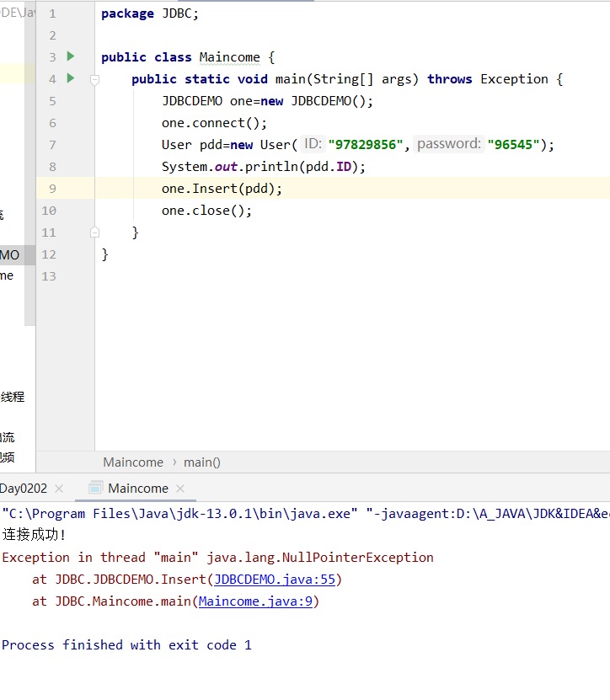This screenshot has width=610, height=700.
Task: Click the "96545" string literal
Action: (514, 145)
